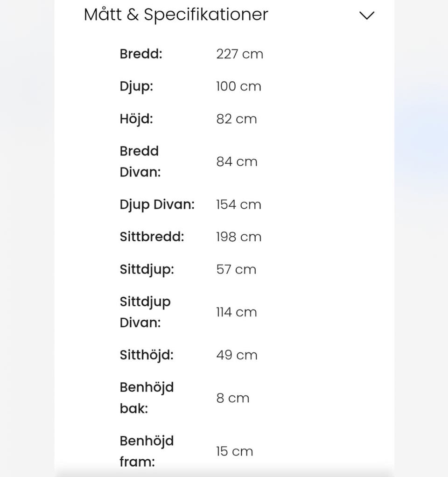Click the Höjd label
Screen dimensions: 448x477
pyautogui.click(x=136, y=119)
